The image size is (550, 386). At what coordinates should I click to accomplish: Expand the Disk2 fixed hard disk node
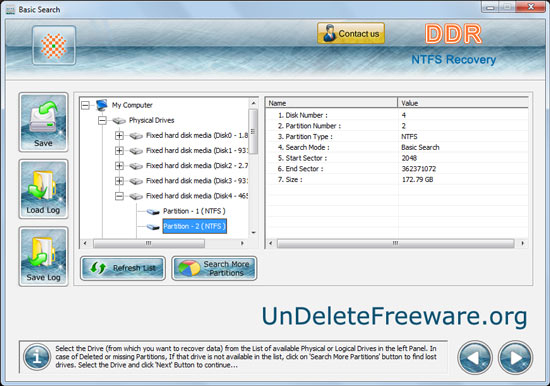coord(119,166)
